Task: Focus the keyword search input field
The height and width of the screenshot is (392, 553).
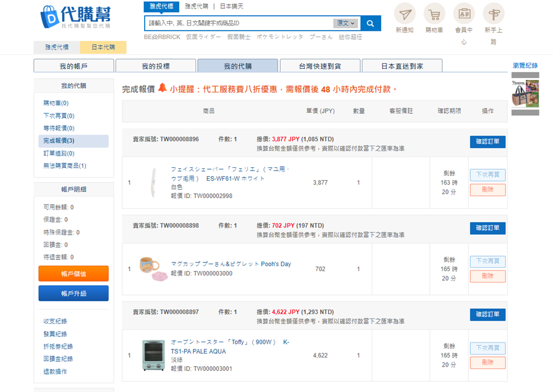Action: [x=239, y=23]
